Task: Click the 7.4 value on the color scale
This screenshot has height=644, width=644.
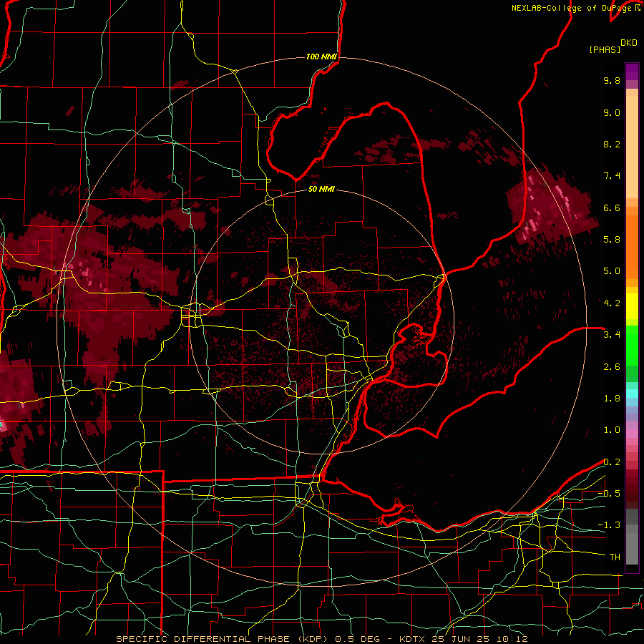Action: click(612, 176)
